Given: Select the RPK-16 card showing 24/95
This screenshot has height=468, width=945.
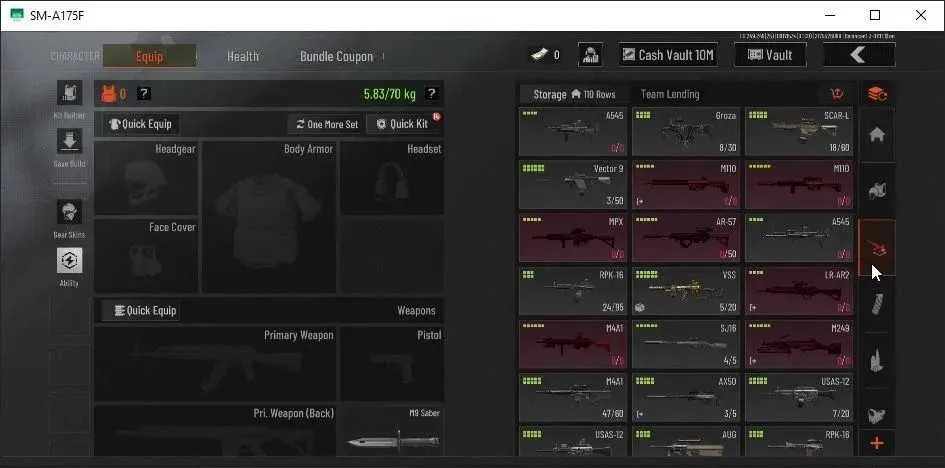Looking at the screenshot, I should tap(573, 291).
